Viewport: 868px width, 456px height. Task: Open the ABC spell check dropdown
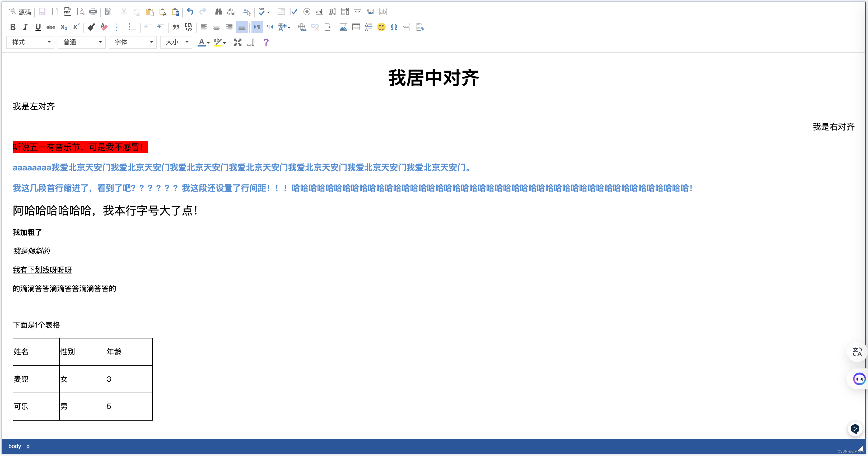(x=264, y=12)
